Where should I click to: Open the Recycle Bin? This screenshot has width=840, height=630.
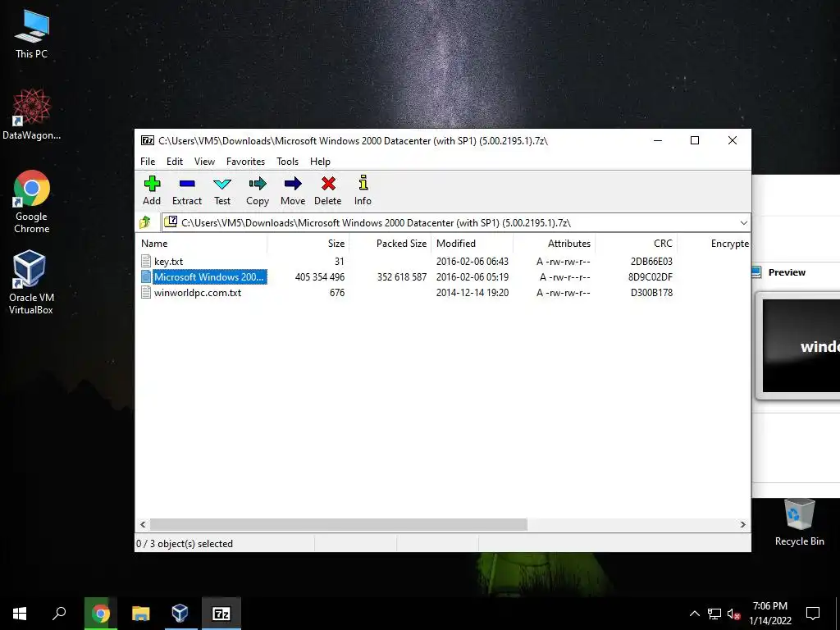pos(799,522)
